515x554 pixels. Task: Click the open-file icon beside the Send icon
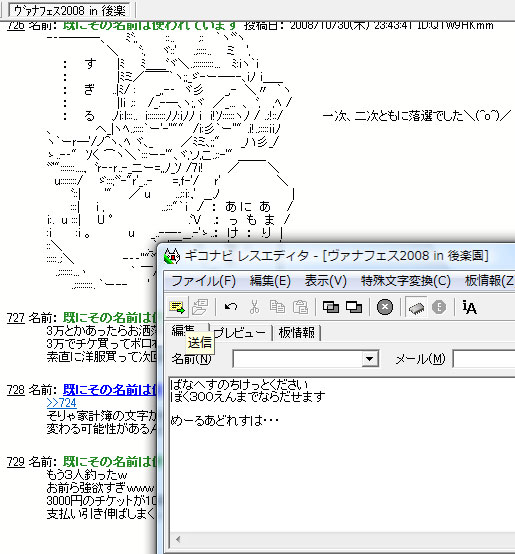point(200,307)
